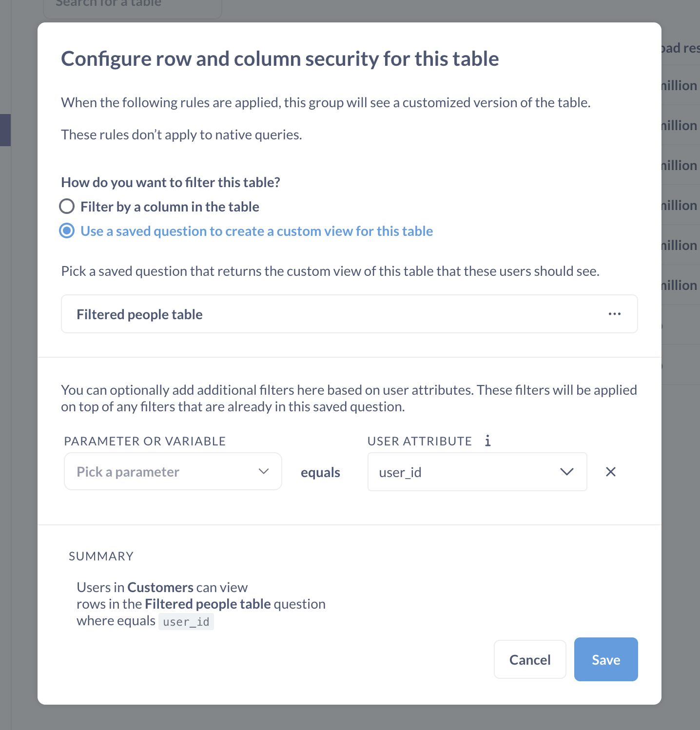The image size is (700, 730).
Task: Click the chevron on the user_id selector
Action: 566,472
